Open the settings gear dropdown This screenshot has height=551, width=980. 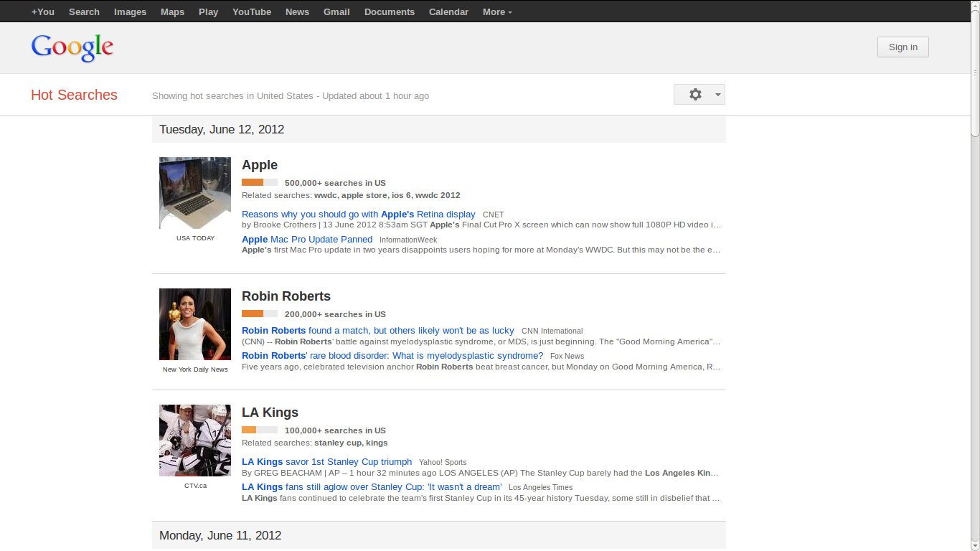[x=699, y=95]
